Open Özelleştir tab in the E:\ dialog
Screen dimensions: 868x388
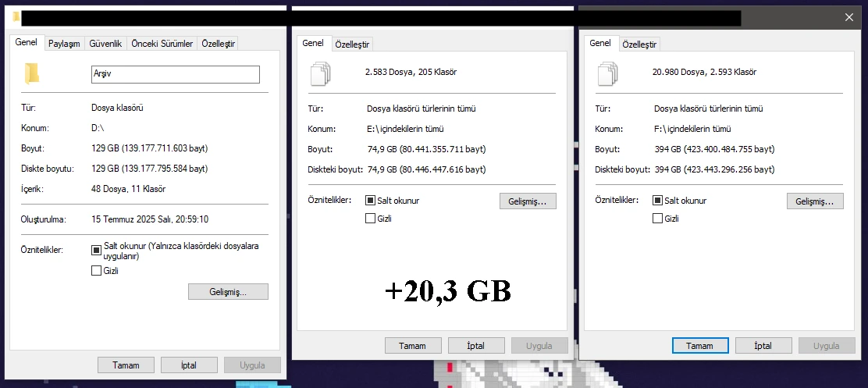click(352, 44)
